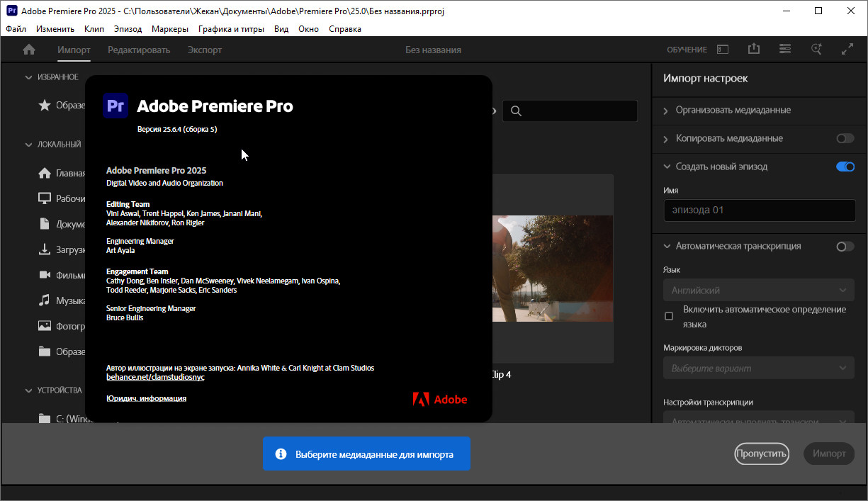Open the Workspaces panel icon

(723, 50)
